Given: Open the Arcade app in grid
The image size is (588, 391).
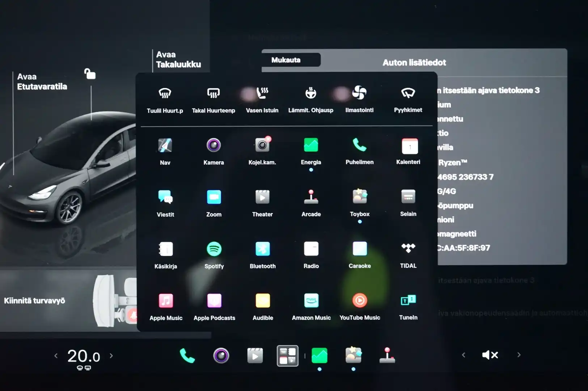Looking at the screenshot, I should coord(311,203).
